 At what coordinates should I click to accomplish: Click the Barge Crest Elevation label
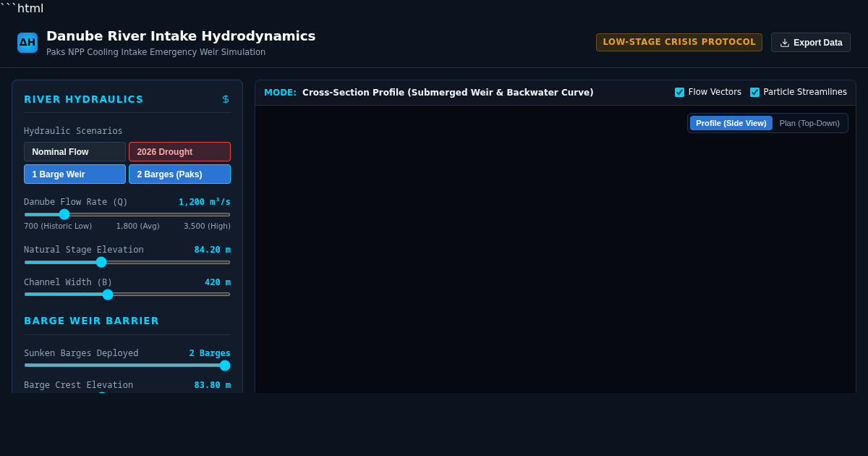point(78,385)
